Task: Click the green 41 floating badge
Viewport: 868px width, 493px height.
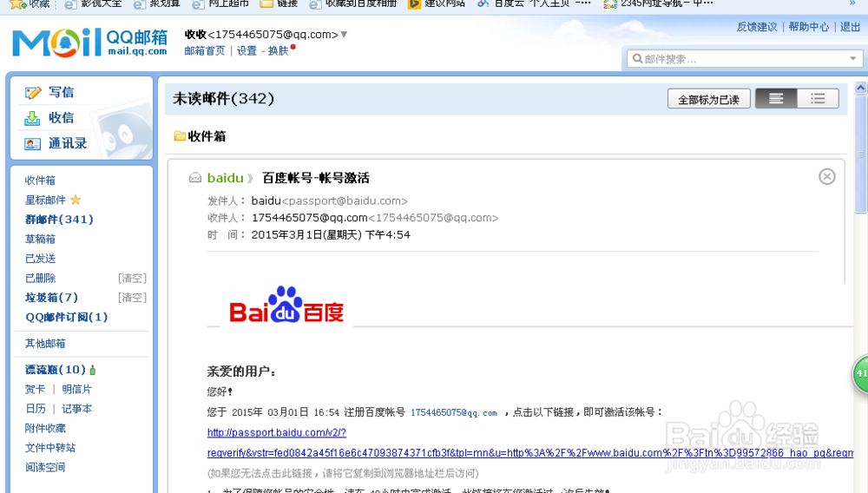Action: (x=860, y=373)
